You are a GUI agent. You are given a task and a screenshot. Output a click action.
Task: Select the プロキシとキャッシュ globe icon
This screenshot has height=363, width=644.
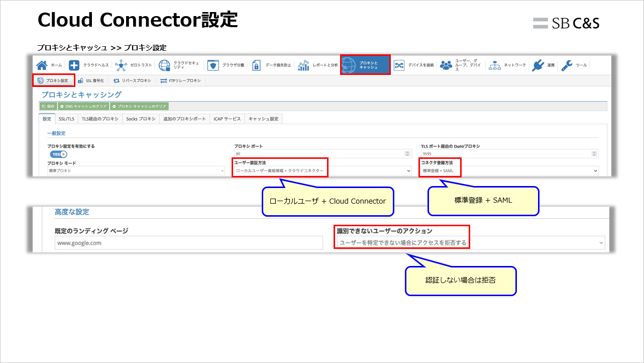tap(349, 65)
